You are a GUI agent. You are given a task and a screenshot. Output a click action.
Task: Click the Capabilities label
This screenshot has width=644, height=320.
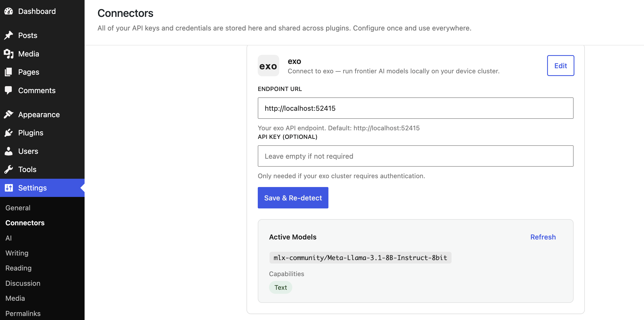coord(286,274)
